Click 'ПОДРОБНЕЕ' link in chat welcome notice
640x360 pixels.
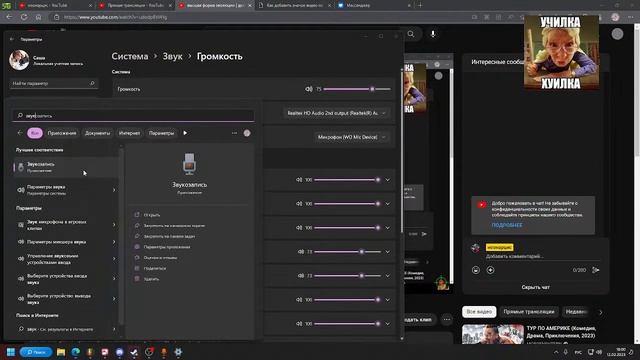[x=507, y=225]
